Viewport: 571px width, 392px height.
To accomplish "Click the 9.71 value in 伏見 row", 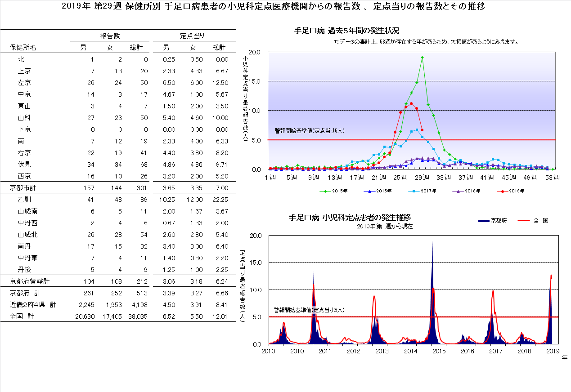I will [222, 165].
